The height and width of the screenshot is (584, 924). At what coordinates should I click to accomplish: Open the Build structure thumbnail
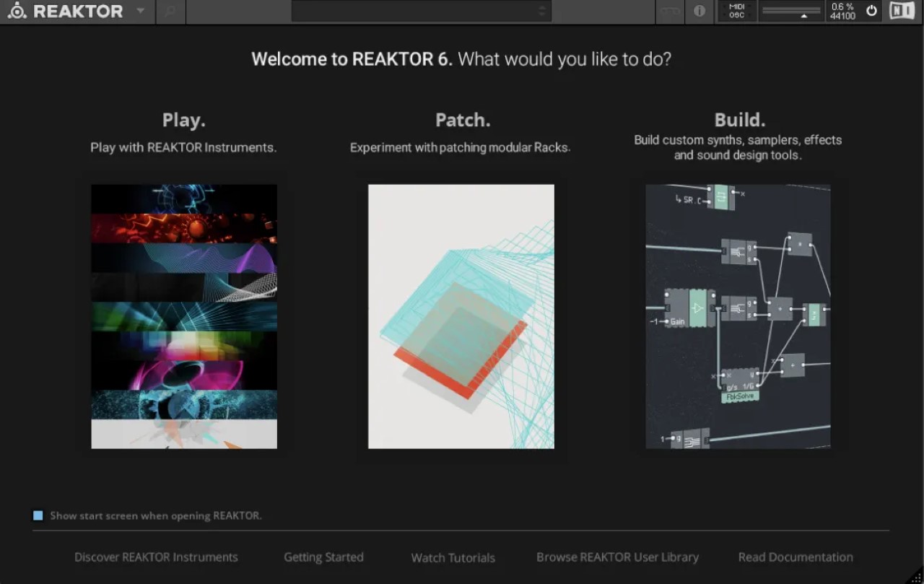(x=738, y=316)
